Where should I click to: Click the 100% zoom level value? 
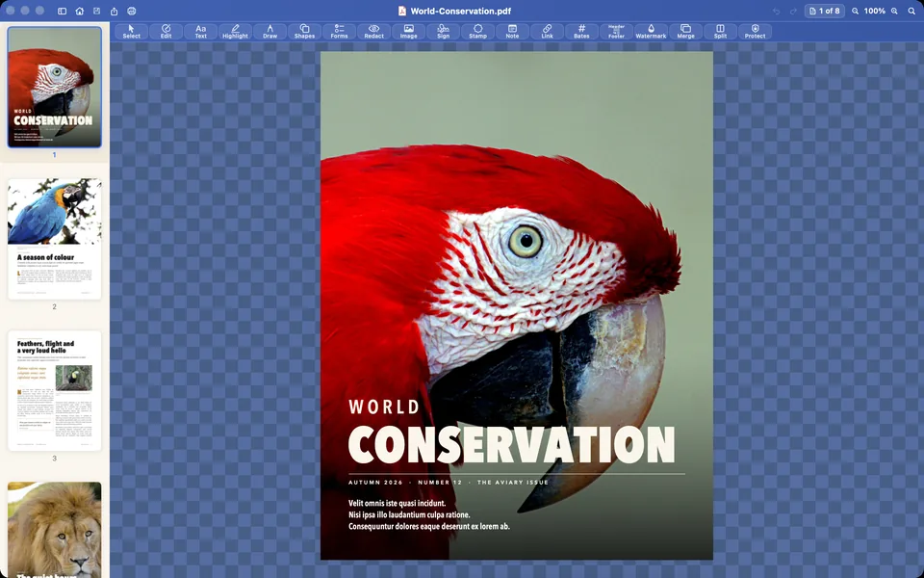pos(875,11)
